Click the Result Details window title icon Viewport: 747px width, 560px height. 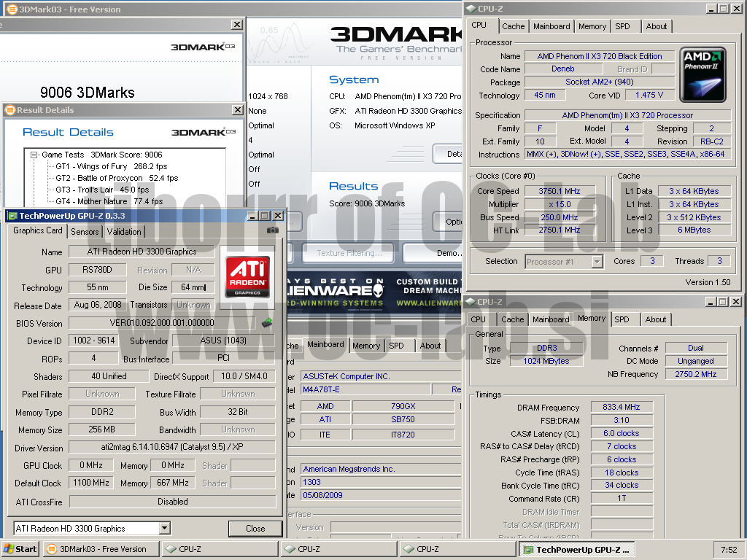tap(9, 110)
